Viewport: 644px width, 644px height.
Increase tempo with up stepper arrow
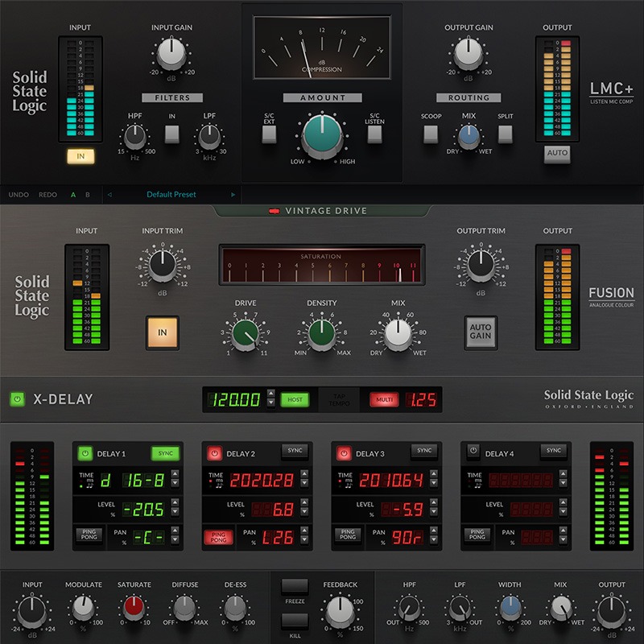coord(270,393)
